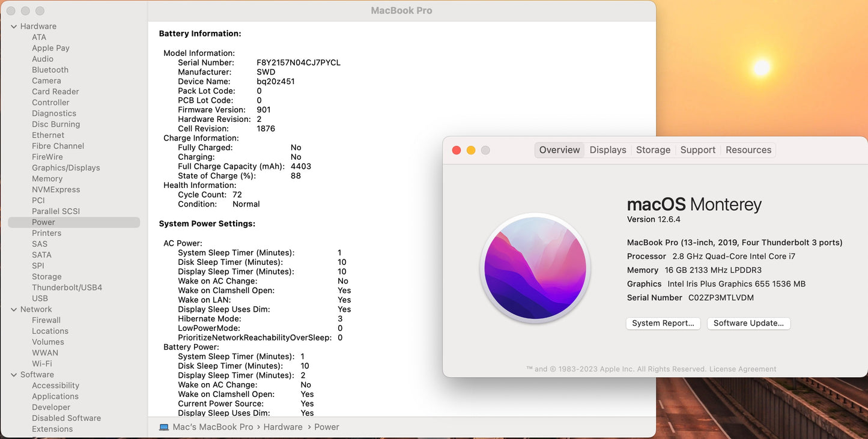The height and width of the screenshot is (439, 868).
Task: Close the About This Mac window
Action: click(457, 150)
